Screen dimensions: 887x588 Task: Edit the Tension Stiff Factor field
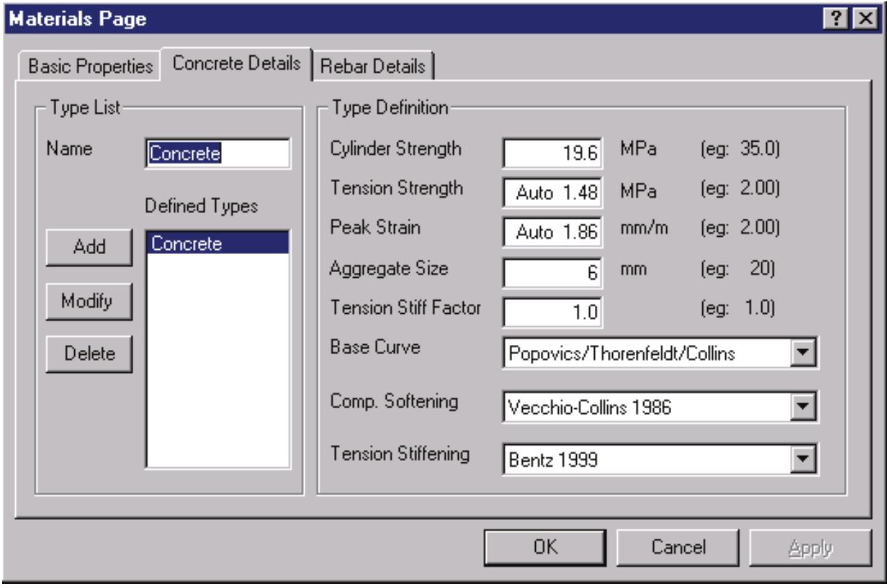pos(552,312)
